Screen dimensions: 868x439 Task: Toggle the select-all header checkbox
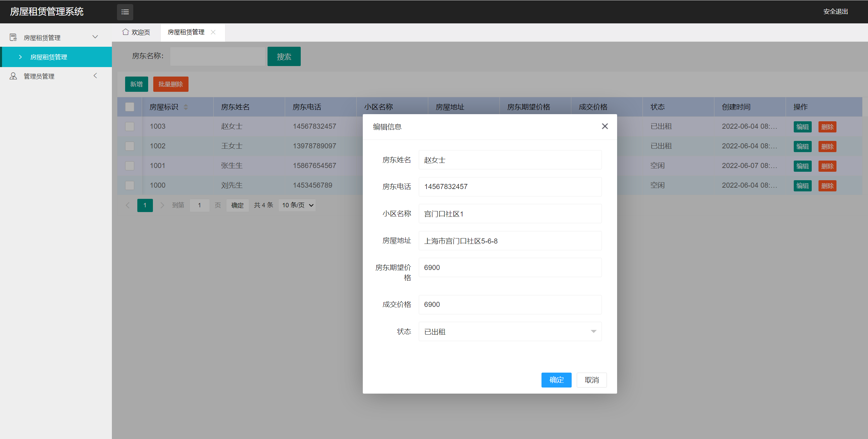[x=130, y=107]
